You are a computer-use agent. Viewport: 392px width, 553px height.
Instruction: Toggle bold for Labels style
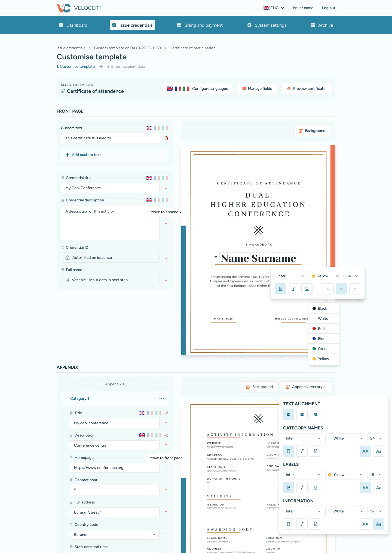(289, 487)
